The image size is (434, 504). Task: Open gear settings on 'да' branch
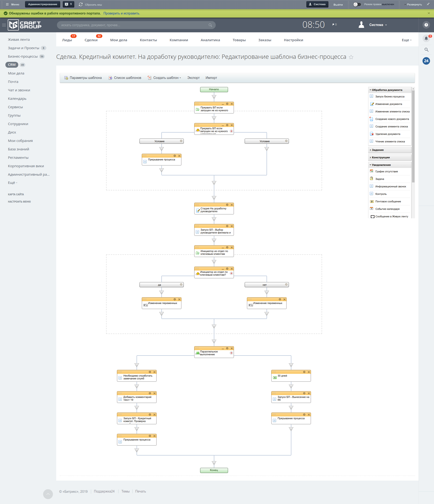tap(181, 285)
